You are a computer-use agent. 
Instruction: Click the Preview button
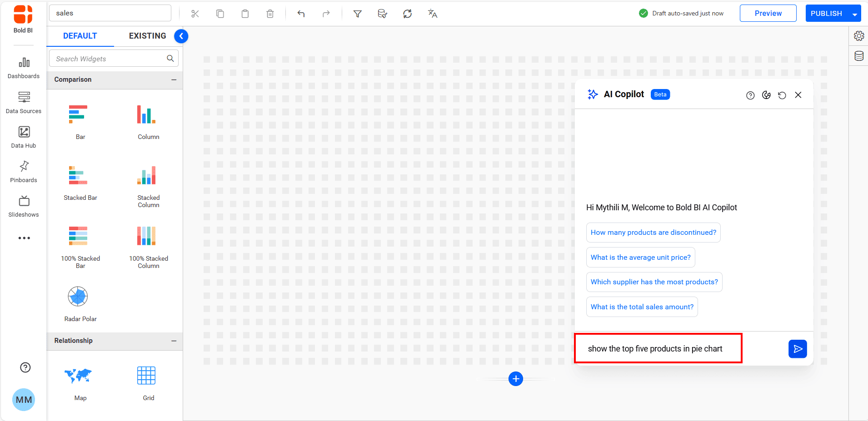click(x=768, y=13)
